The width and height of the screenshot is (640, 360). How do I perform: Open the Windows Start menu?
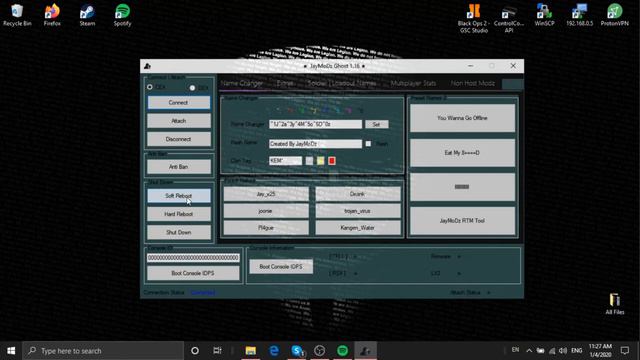(11, 351)
